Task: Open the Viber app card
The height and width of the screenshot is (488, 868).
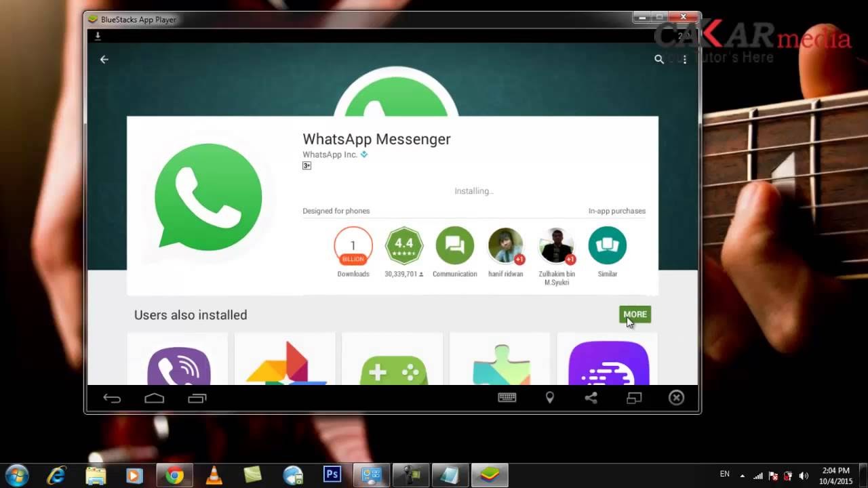Action: (x=178, y=359)
